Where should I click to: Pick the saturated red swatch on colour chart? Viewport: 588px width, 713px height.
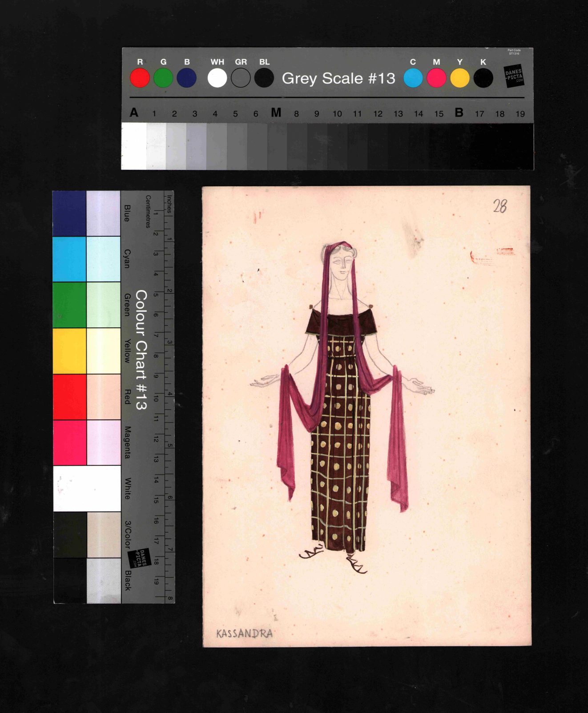click(69, 396)
